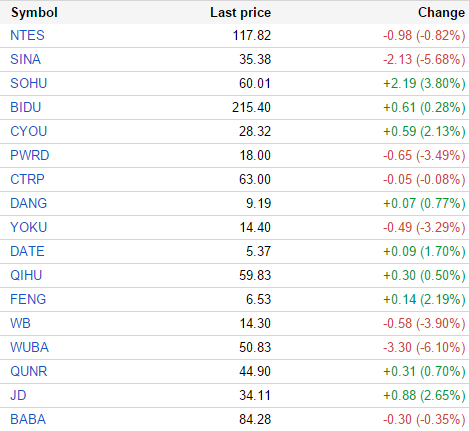Open the JD stock link

(x=18, y=395)
